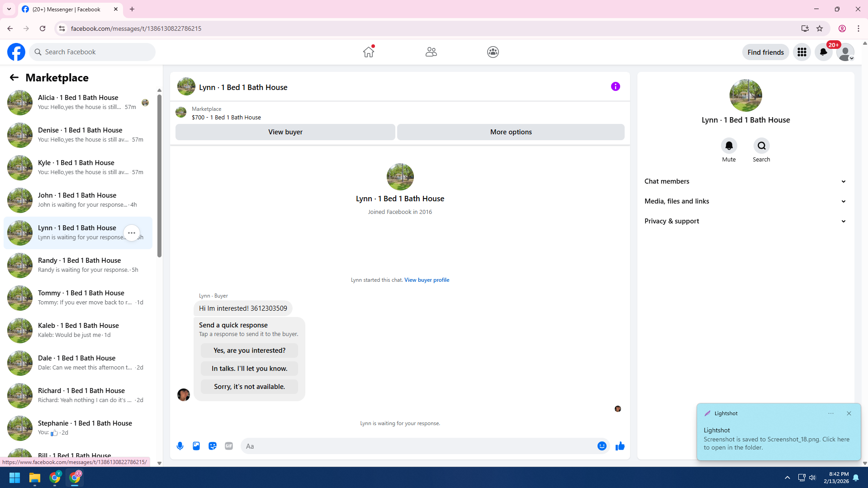Screen dimensions: 868x488
Task: Go back from Marketplace with arrow
Action: (14, 77)
